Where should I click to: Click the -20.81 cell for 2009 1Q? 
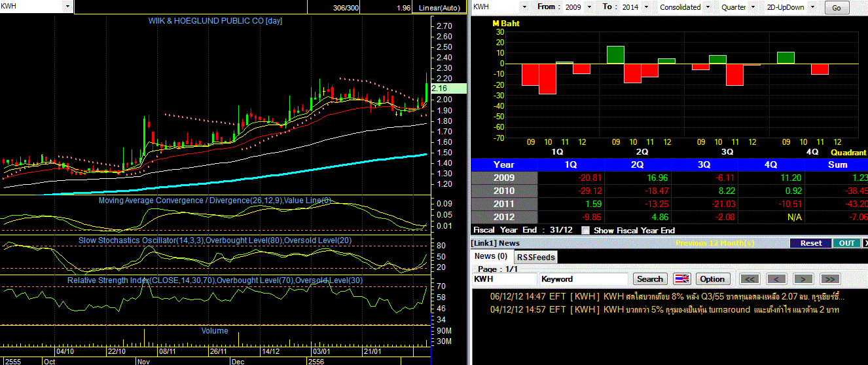[x=571, y=178]
